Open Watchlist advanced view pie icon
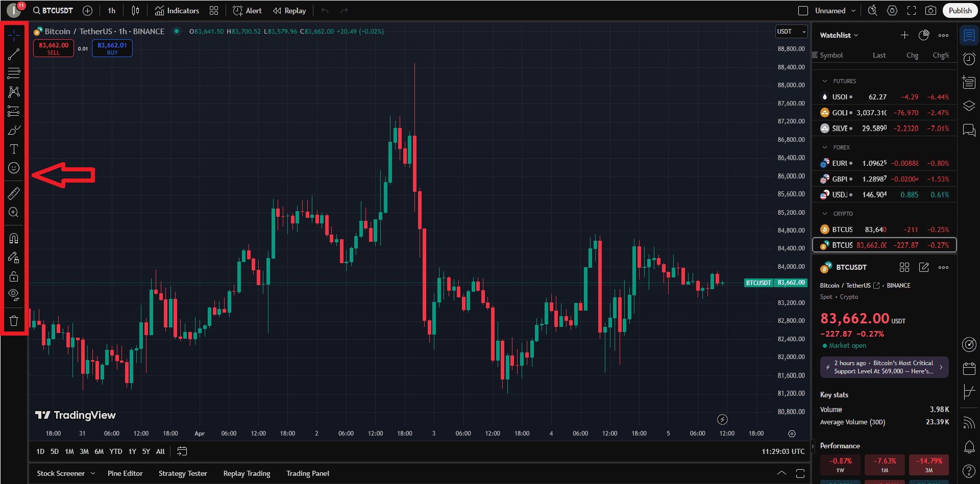Image resolution: width=980 pixels, height=484 pixels. tap(924, 35)
